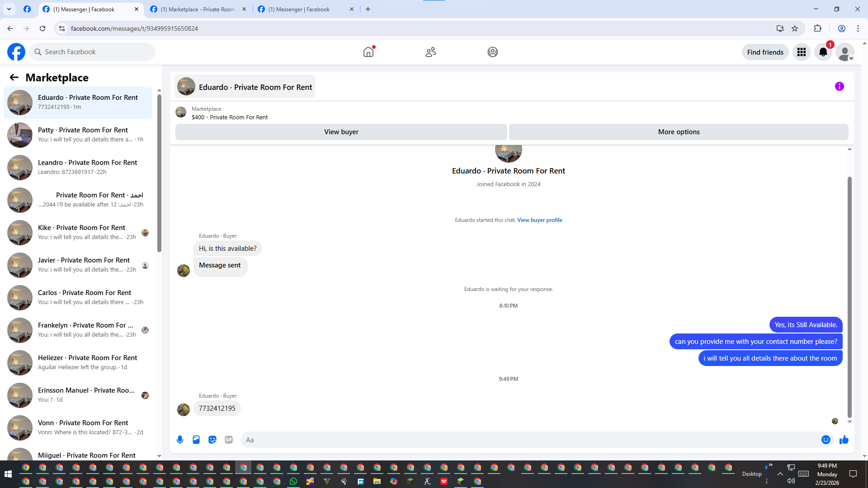Click the View buyer button
The image size is (868, 488).
tap(341, 132)
